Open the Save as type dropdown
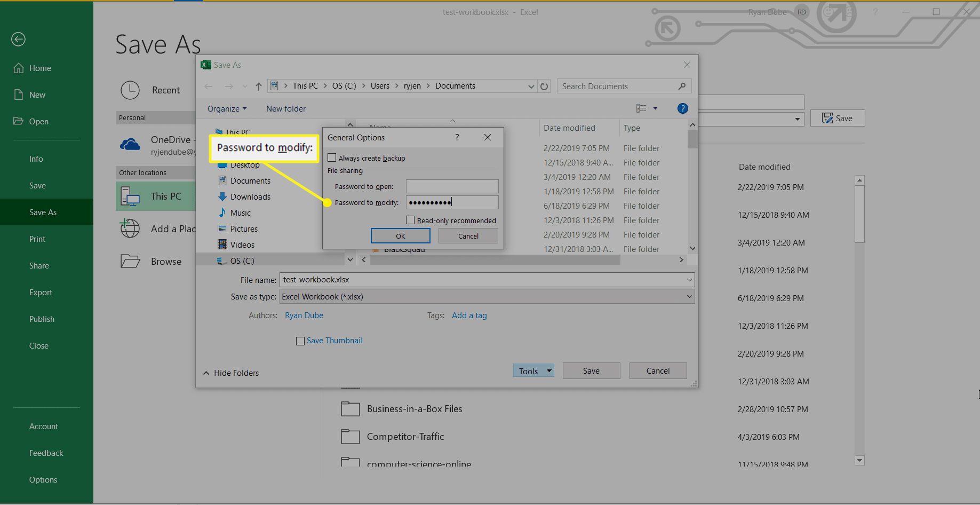 point(689,296)
